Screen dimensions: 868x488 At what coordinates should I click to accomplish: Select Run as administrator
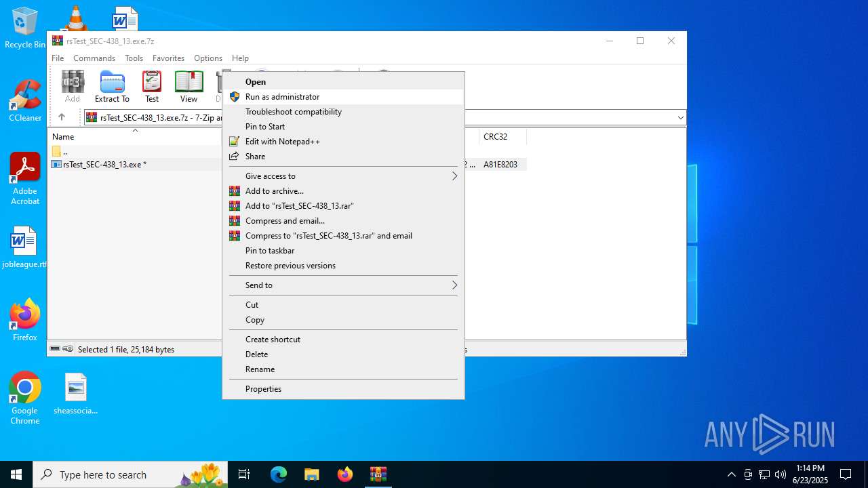(x=282, y=97)
